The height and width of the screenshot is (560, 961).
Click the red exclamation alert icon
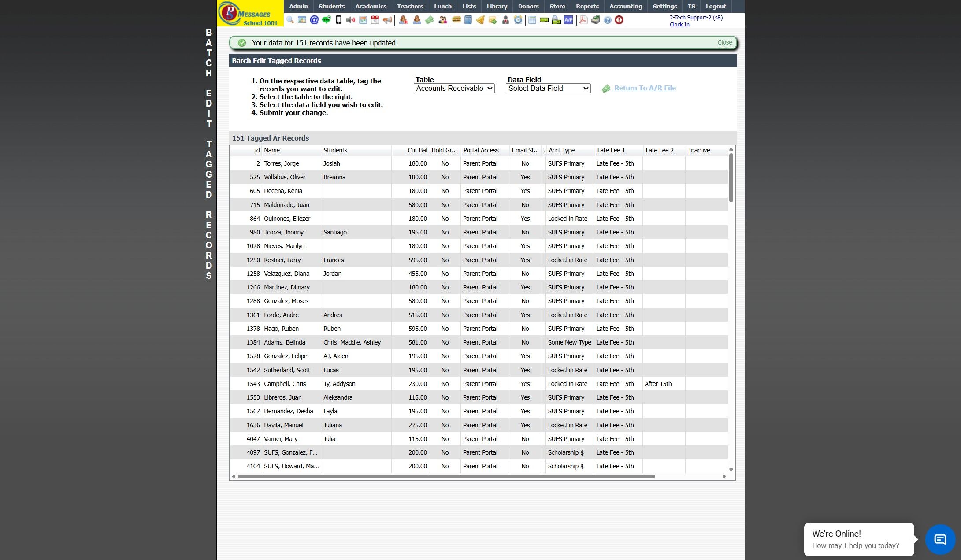619,20
